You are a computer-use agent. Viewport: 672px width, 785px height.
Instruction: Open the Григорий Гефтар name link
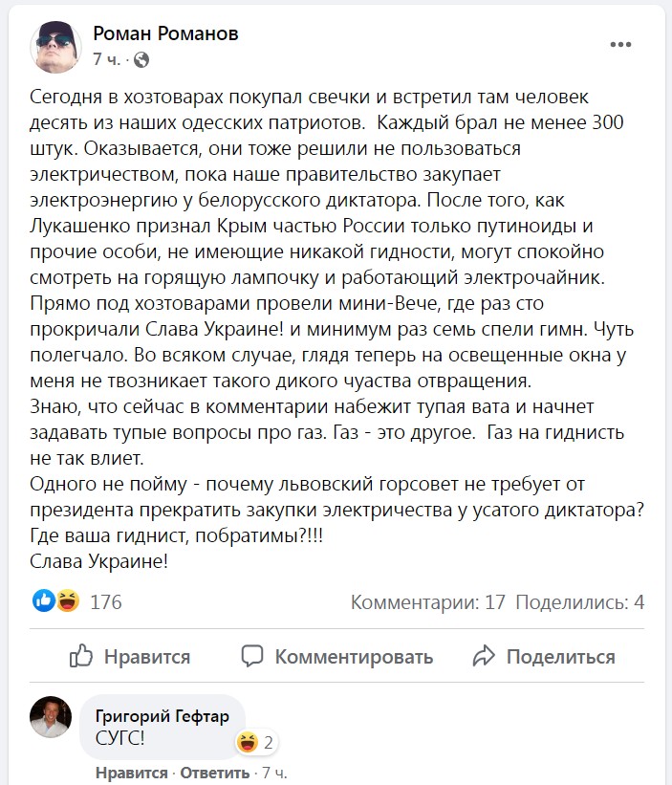click(x=163, y=716)
